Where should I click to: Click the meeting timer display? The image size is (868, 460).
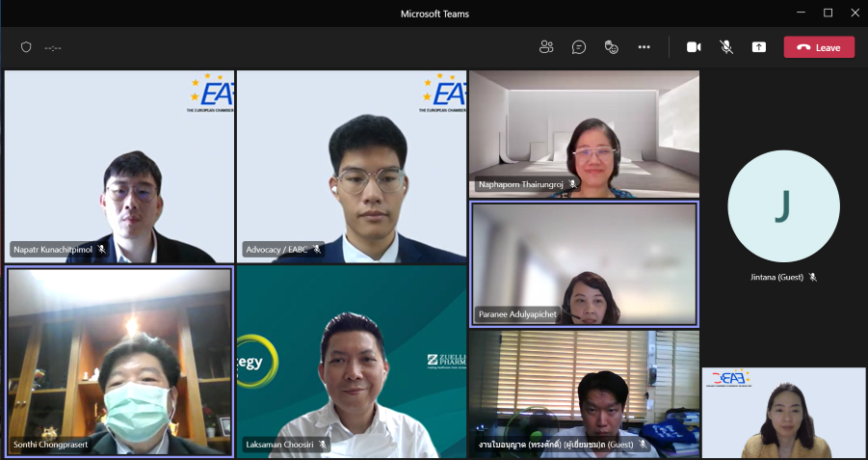[x=53, y=47]
